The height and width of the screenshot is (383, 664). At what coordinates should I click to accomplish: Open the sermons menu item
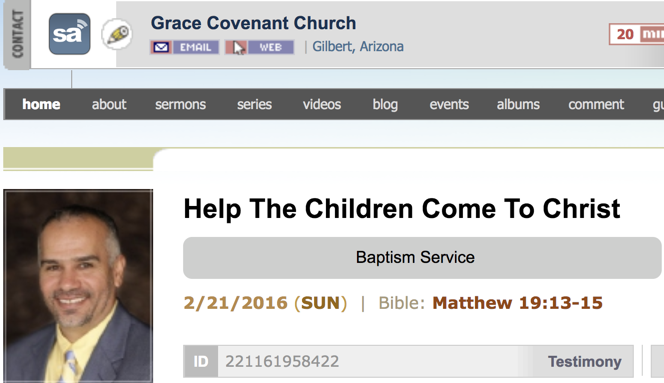[x=180, y=104]
